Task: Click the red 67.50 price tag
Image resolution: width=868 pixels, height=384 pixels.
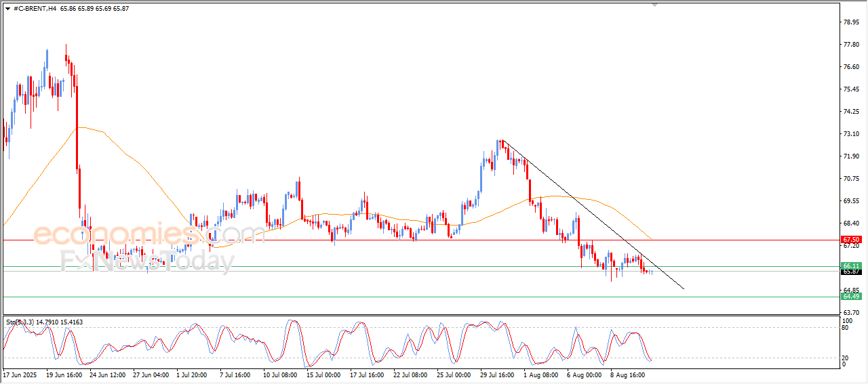Action: tap(851, 240)
